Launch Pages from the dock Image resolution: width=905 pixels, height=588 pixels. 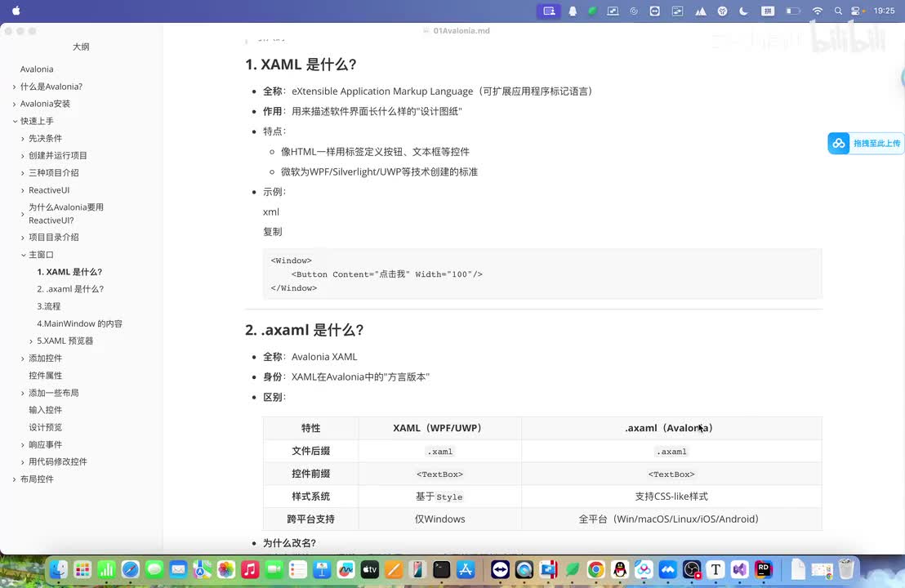click(x=394, y=570)
